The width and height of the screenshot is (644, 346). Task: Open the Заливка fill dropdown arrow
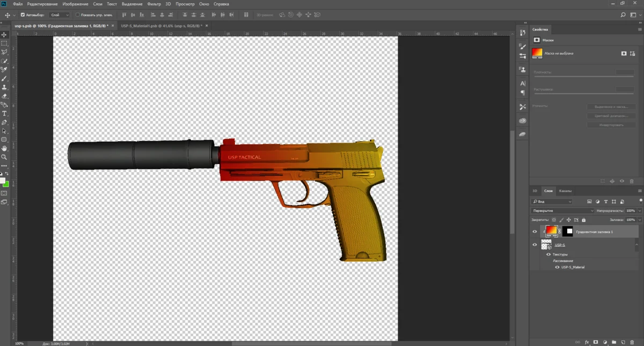click(640, 220)
